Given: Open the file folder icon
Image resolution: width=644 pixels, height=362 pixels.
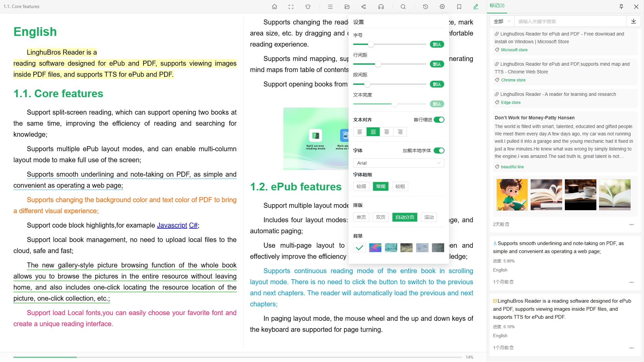Looking at the screenshot, I should tap(347, 7).
